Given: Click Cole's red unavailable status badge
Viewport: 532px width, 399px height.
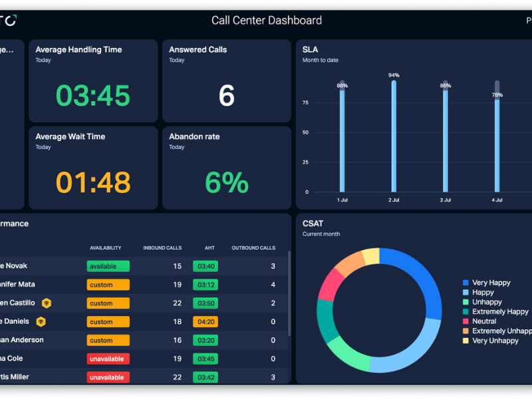Looking at the screenshot, I should tap(108, 358).
